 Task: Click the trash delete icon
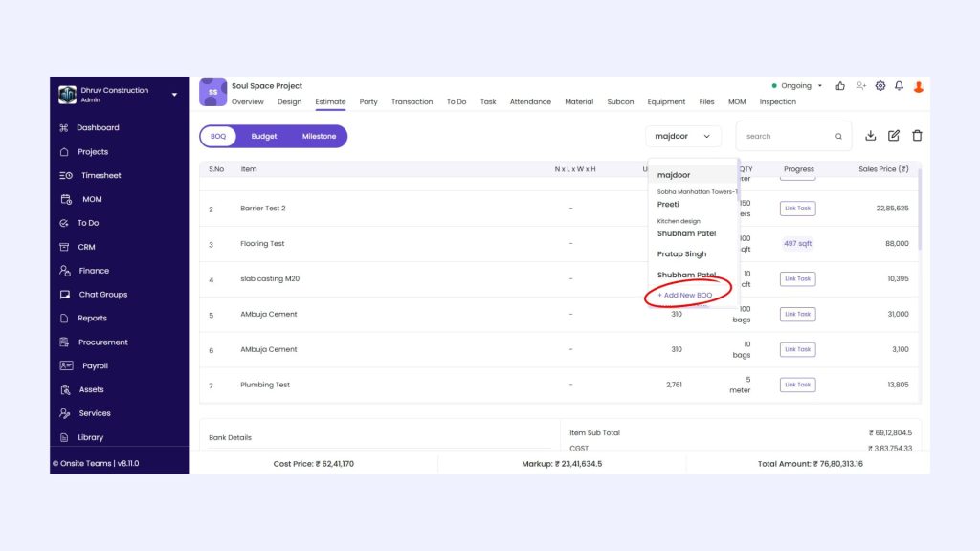917,136
